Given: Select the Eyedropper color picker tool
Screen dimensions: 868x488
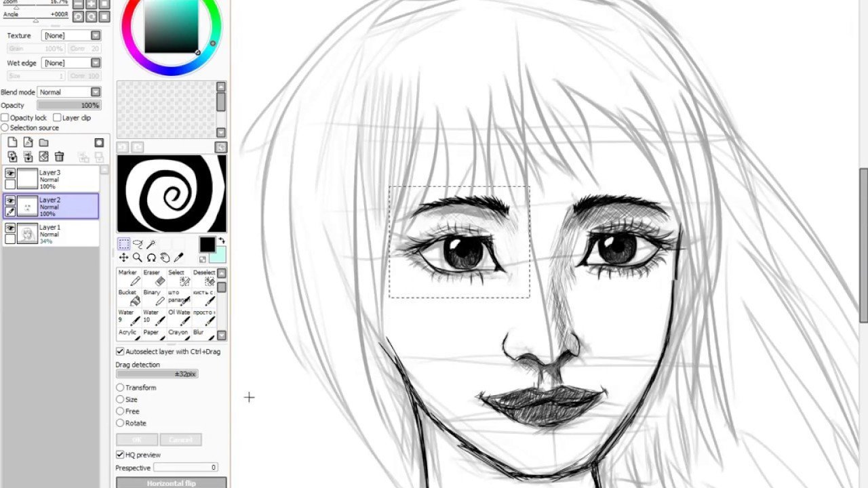Looking at the screenshot, I should [x=179, y=258].
